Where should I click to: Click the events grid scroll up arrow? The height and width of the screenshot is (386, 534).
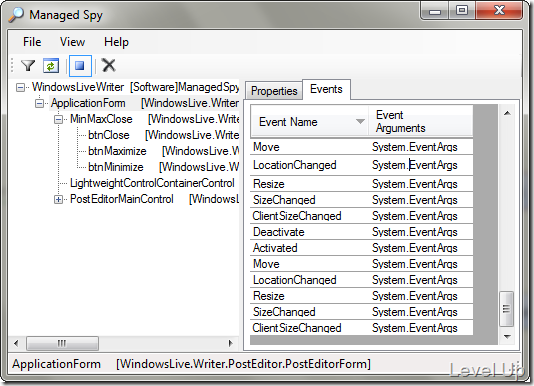coord(507,113)
